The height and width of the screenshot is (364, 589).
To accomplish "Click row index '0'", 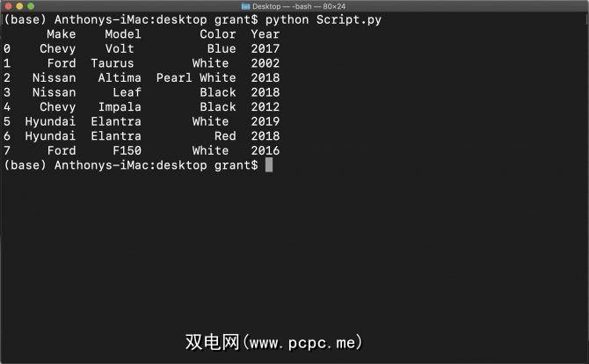I will (7, 49).
